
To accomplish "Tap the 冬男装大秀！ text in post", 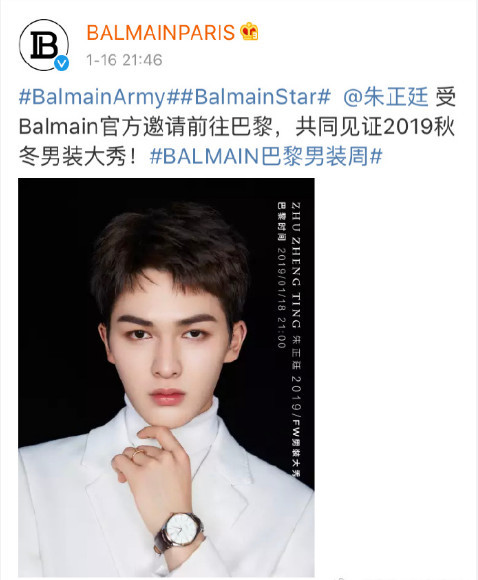I will [x=79, y=156].
